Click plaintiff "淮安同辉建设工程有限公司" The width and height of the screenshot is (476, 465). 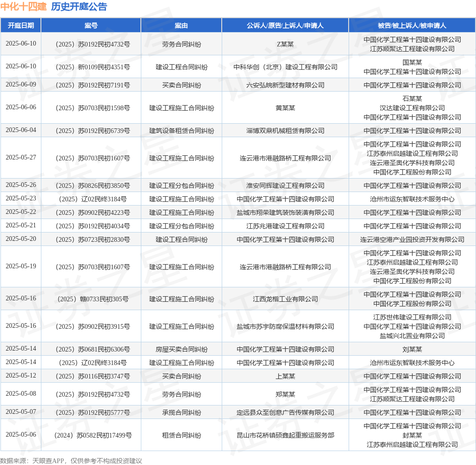click(x=285, y=186)
